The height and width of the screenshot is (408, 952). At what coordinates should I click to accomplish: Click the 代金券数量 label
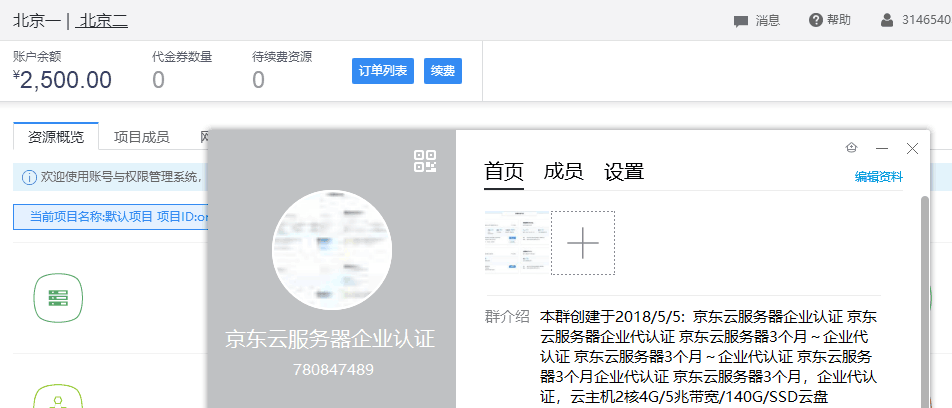click(182, 58)
